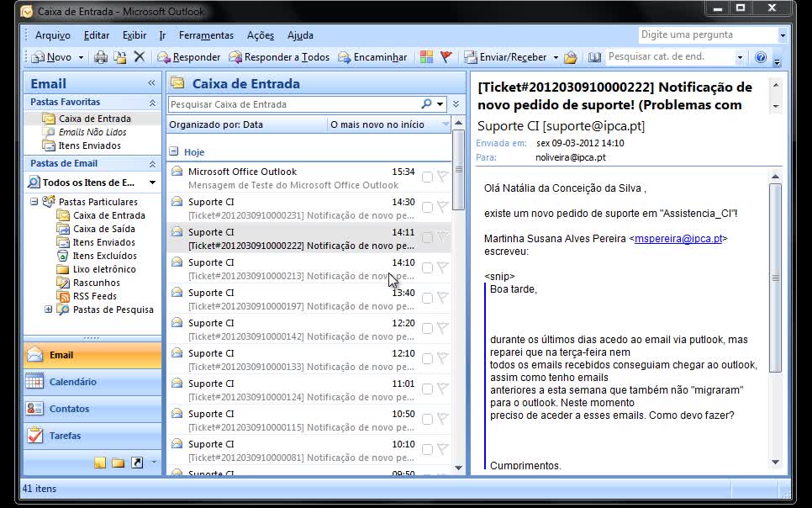Click the Find Contact icon beside Enviar/Receber
The width and height of the screenshot is (812, 508).
click(571, 57)
